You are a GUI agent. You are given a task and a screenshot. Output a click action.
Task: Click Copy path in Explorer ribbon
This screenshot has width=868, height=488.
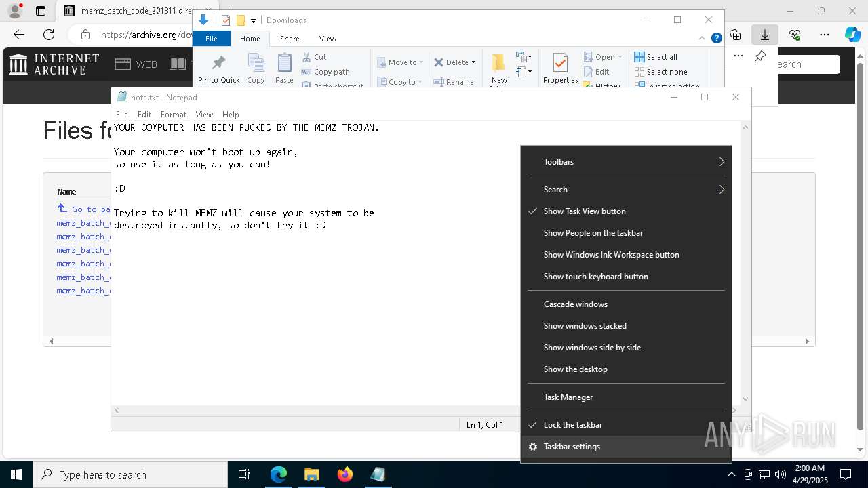(325, 72)
